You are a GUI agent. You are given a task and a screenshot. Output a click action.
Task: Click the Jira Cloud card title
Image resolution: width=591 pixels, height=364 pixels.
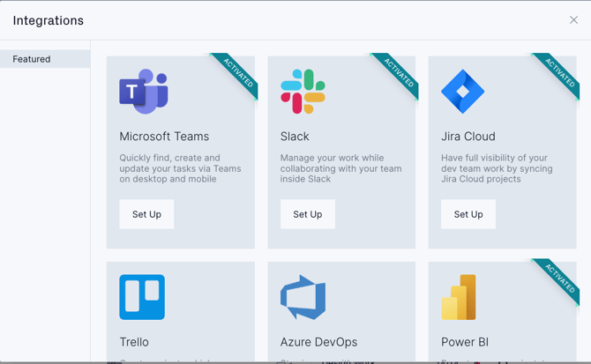(468, 137)
